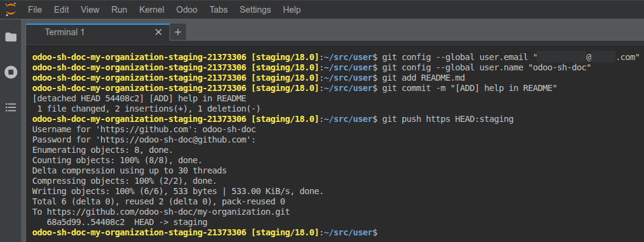This screenshot has height=242, width=644.
Task: Open the table of contents icon
Action: (x=11, y=107)
